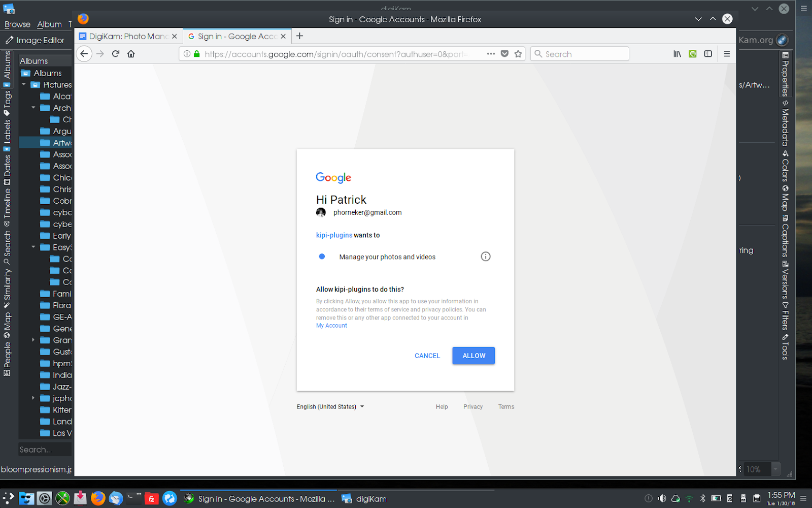Save the page to Pocket
This screenshot has width=812, height=508.
(504, 54)
